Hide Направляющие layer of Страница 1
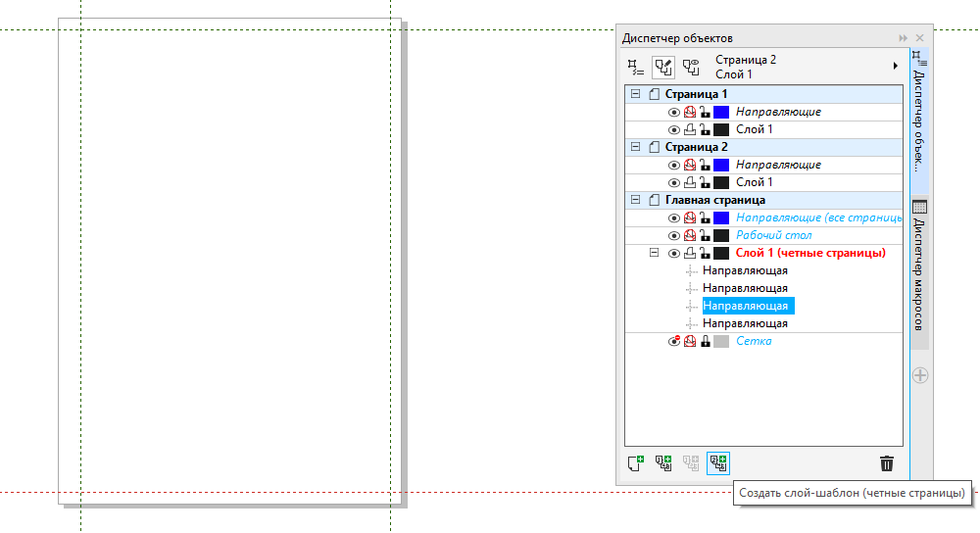 (x=674, y=113)
